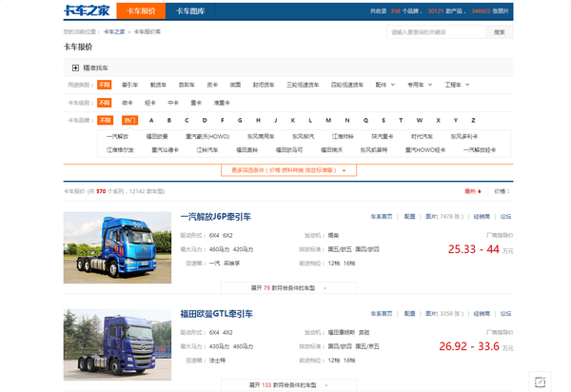Select the 热门 brand tab
This screenshot has width=571, height=392.
[129, 120]
